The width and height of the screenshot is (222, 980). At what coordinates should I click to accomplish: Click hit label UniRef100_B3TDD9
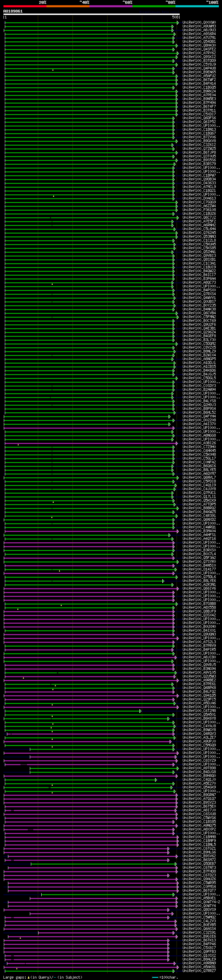199,60
